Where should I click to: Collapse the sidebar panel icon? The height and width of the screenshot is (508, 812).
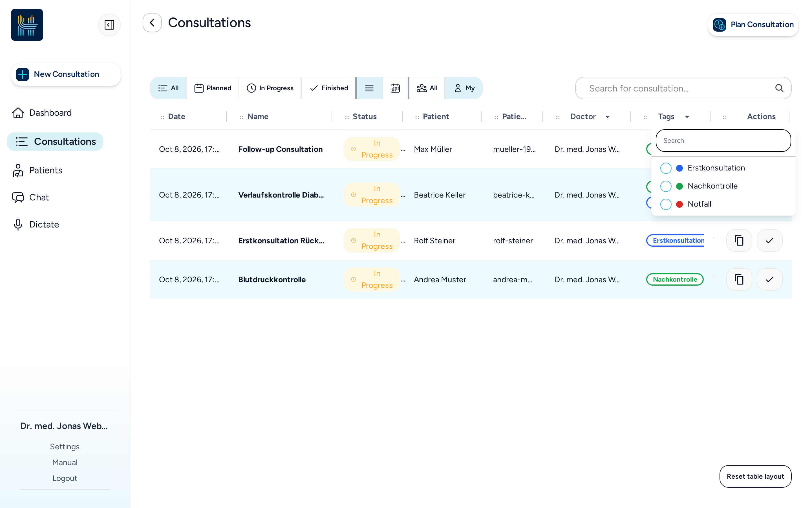109,25
